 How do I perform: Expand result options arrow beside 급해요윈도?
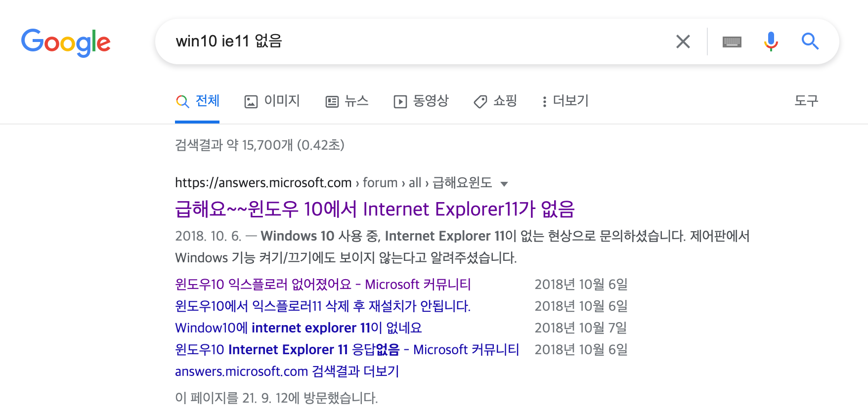504,184
